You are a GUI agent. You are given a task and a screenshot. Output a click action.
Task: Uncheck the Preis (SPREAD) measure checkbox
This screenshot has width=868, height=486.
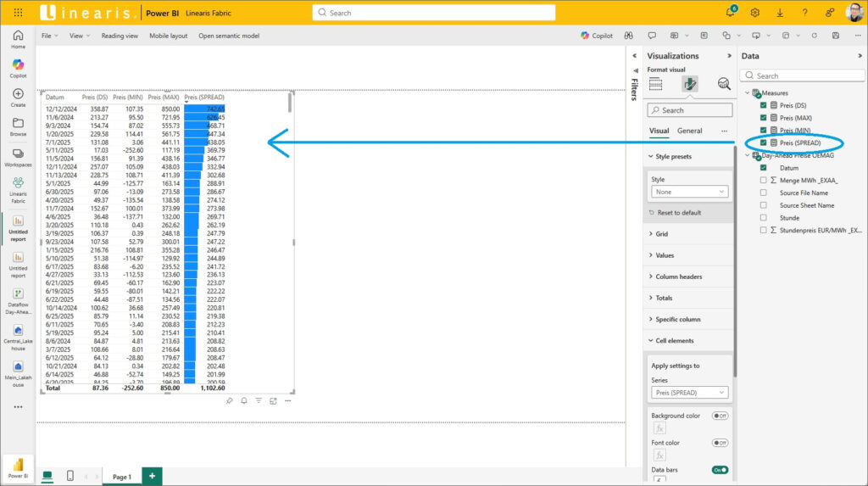[x=764, y=142]
